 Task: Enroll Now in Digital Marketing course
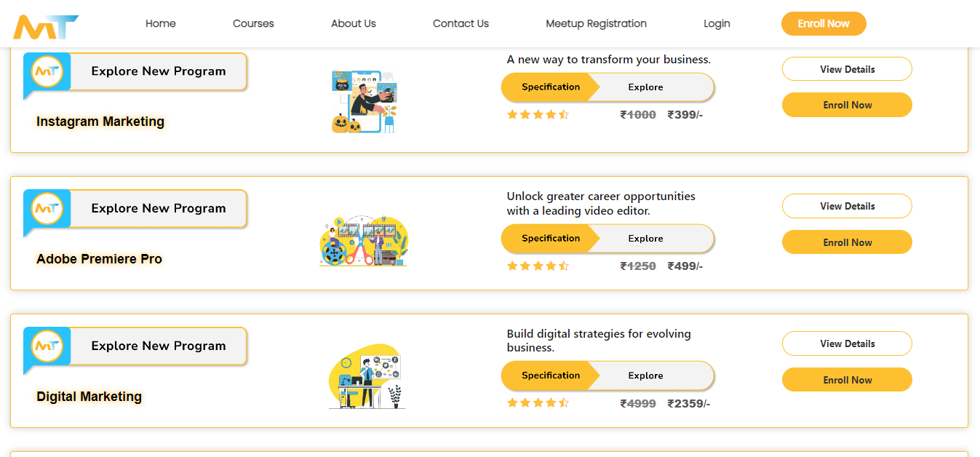click(847, 380)
